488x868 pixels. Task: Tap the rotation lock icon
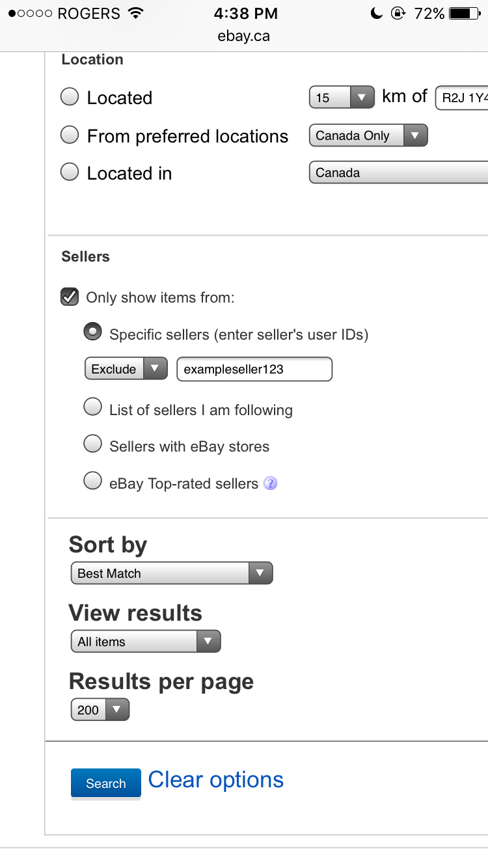398,13
